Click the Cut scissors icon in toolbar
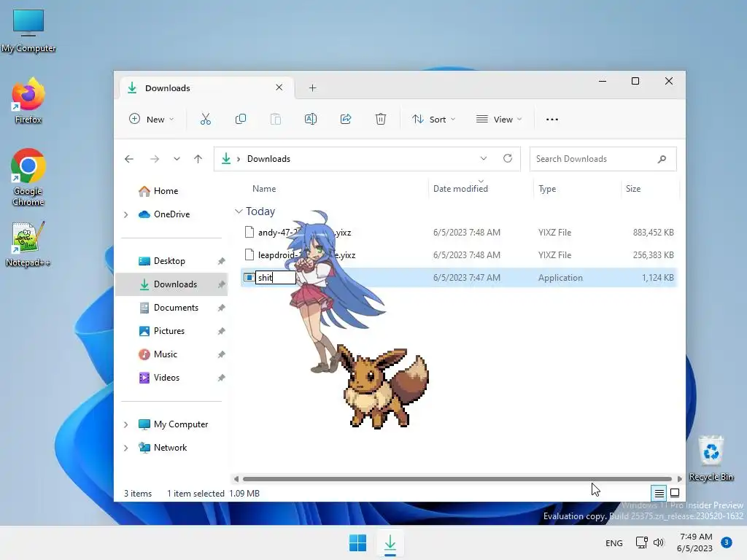This screenshot has height=560, width=747. 205,119
